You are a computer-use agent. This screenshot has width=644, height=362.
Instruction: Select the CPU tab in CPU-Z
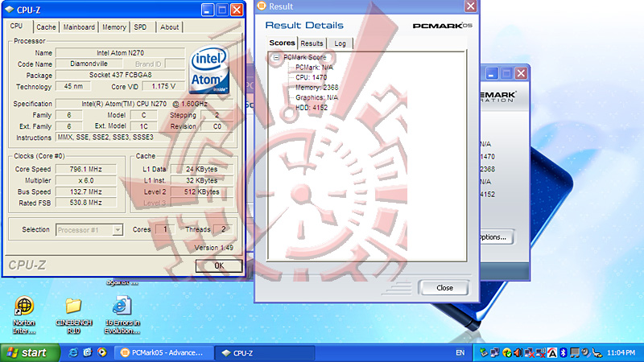[16, 26]
